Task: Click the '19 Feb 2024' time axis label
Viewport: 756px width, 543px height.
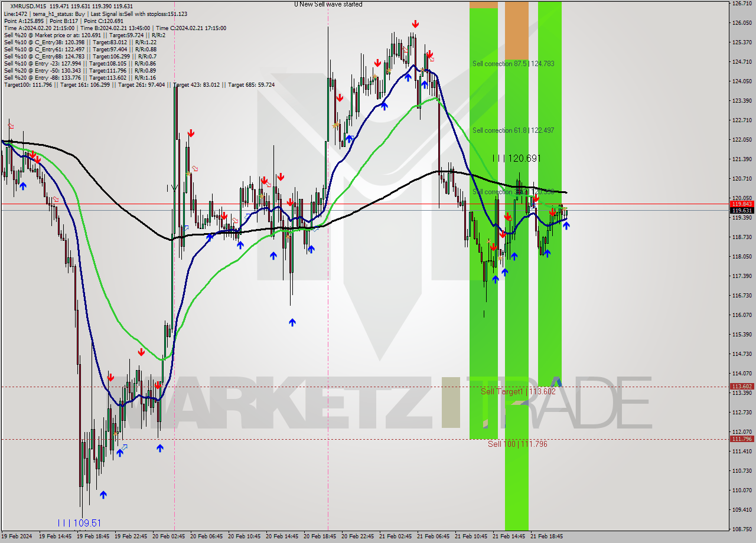Action: (x=17, y=537)
